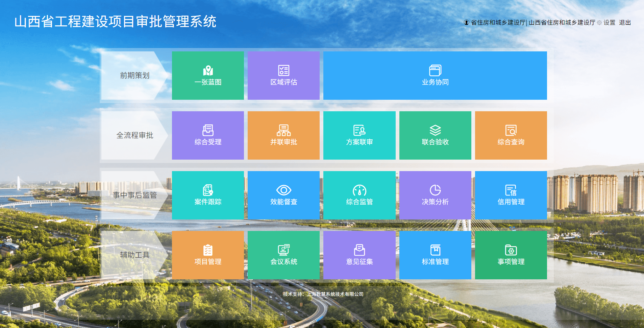Open the 效能督查 module

(283, 195)
